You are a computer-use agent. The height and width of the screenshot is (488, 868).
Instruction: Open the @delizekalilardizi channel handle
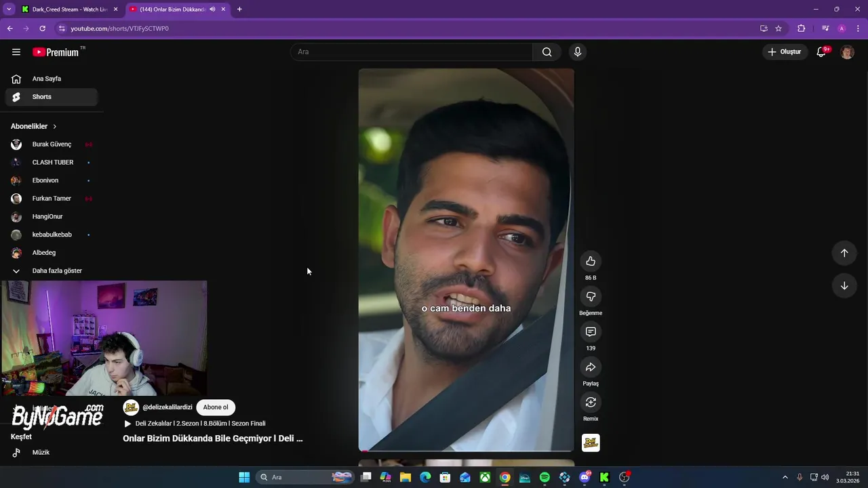167,407
